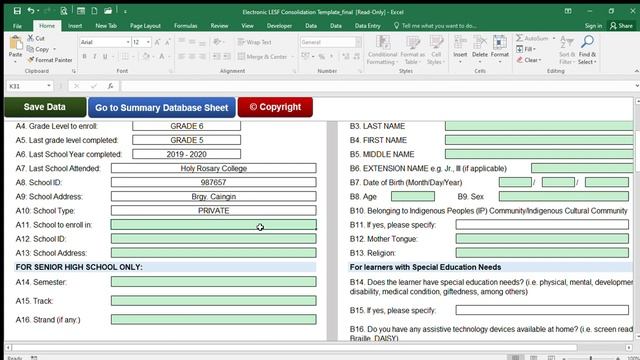
Task: Open the Copy dropdown arrow
Action: (54, 49)
